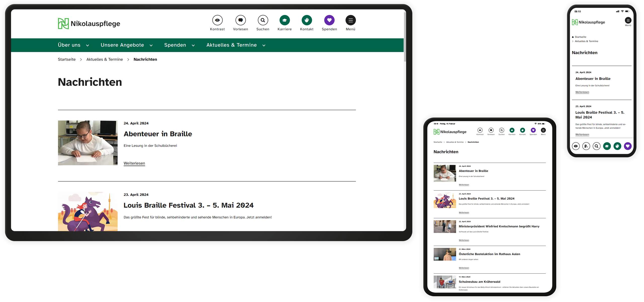Open the Menü button on the phone view
The image size is (644, 302).
pyautogui.click(x=628, y=20)
